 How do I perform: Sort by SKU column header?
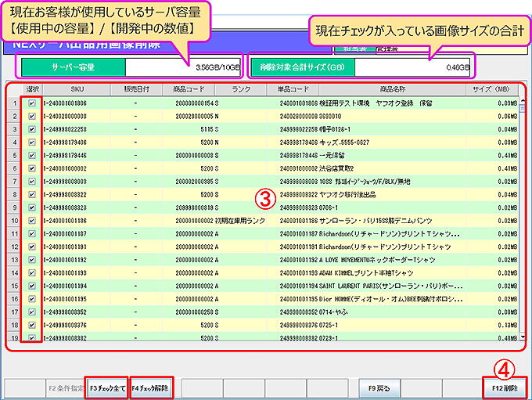pyautogui.click(x=77, y=89)
